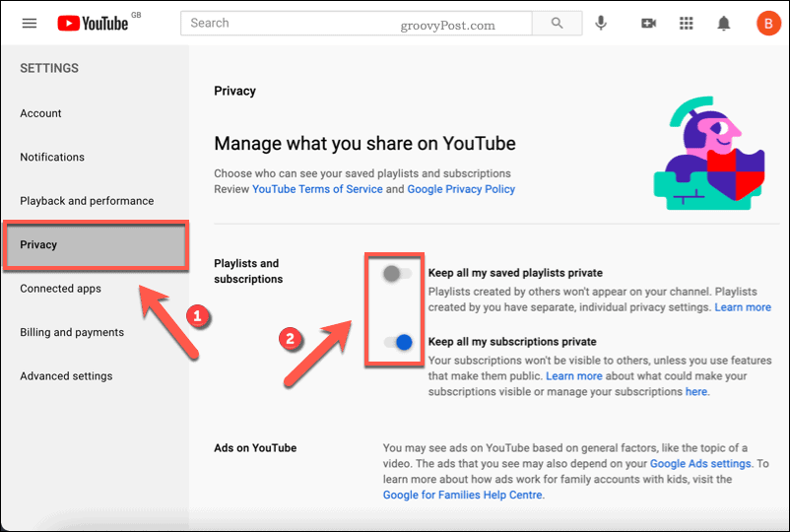
Task: Toggle Keep all my saved playlists private
Action: [398, 274]
